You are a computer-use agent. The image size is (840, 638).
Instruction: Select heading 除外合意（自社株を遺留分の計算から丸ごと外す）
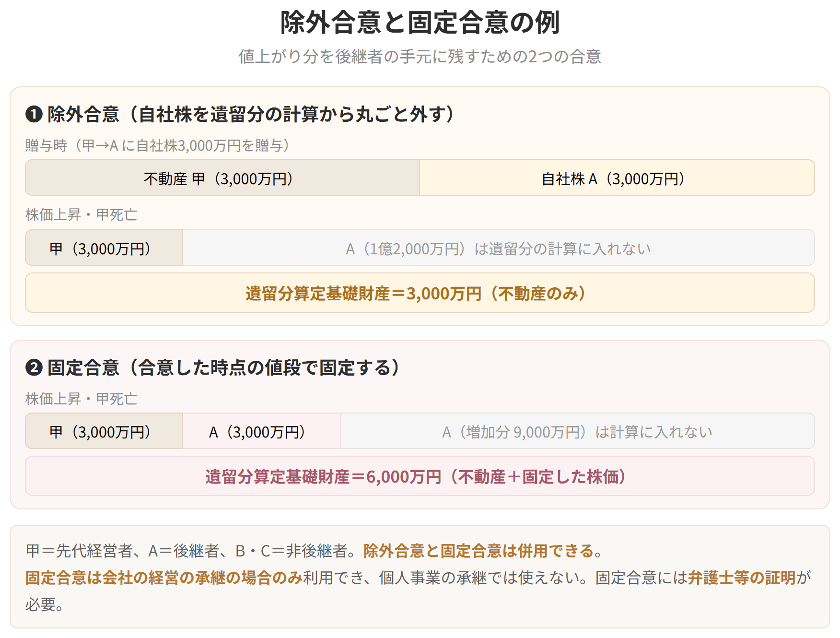point(251,114)
